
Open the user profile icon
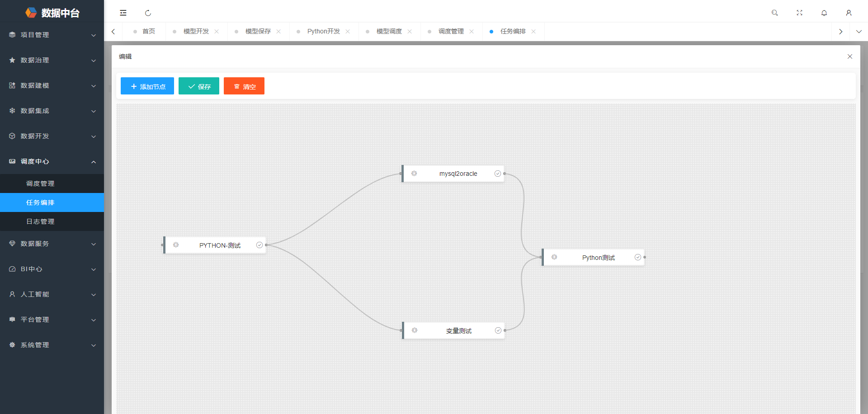(x=849, y=13)
